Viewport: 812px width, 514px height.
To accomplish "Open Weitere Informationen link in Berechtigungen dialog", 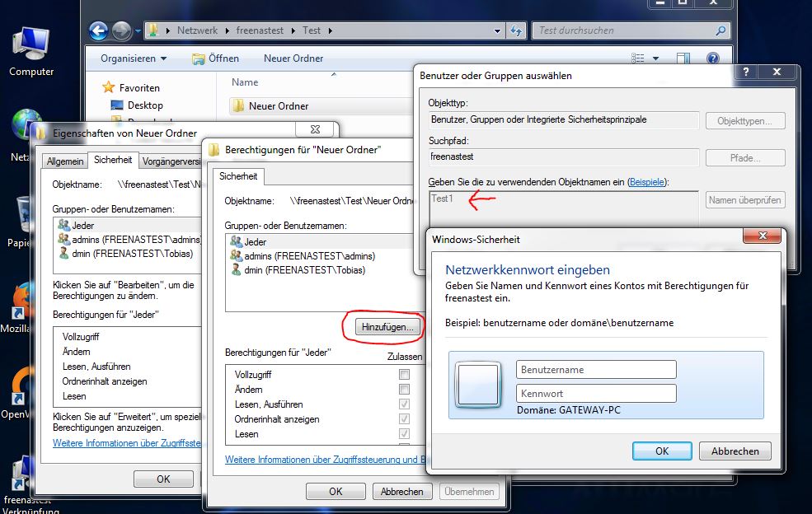I will click(x=326, y=460).
